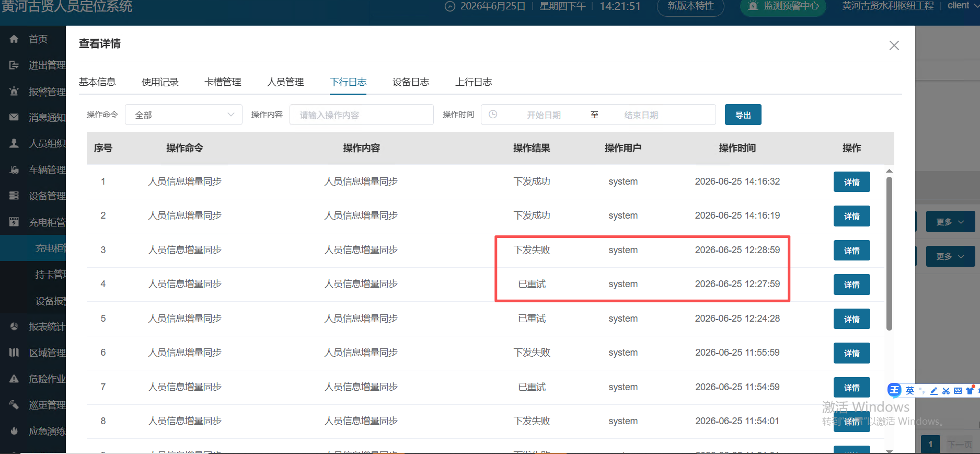The image size is (980, 454).
Task: View 详情 for the row at 12:28:59
Action: (851, 251)
